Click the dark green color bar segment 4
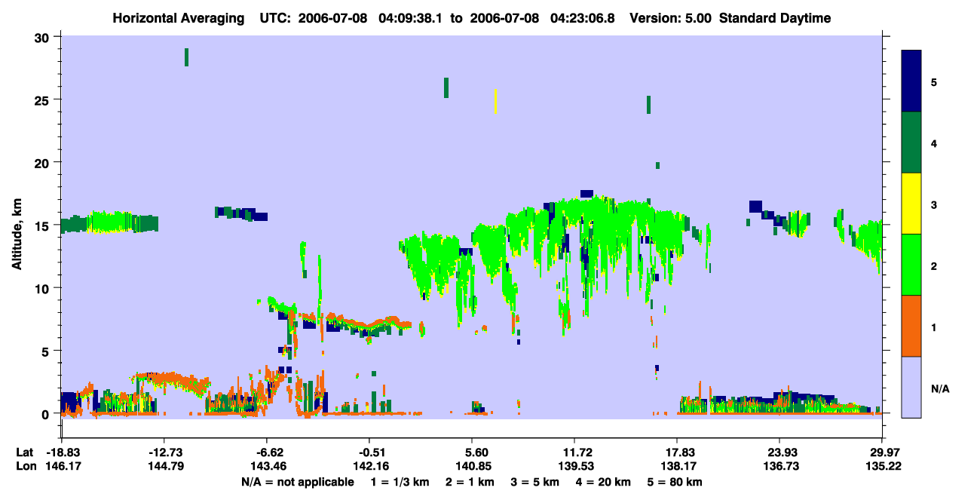The image size is (980, 503). coord(911,143)
